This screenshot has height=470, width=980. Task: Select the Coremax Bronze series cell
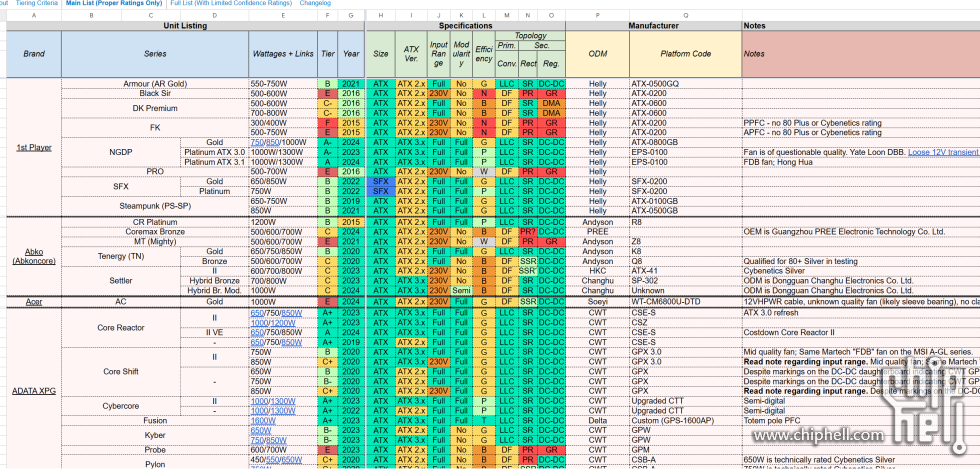[x=155, y=232]
